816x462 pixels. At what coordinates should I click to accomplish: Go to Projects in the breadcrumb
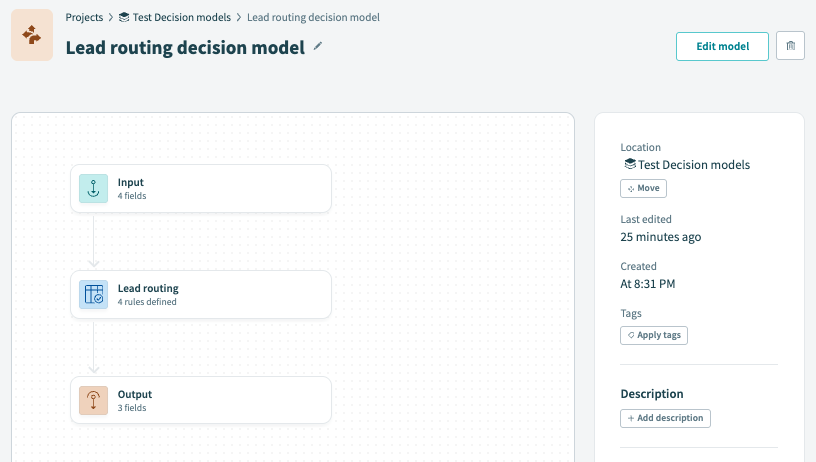tap(84, 17)
